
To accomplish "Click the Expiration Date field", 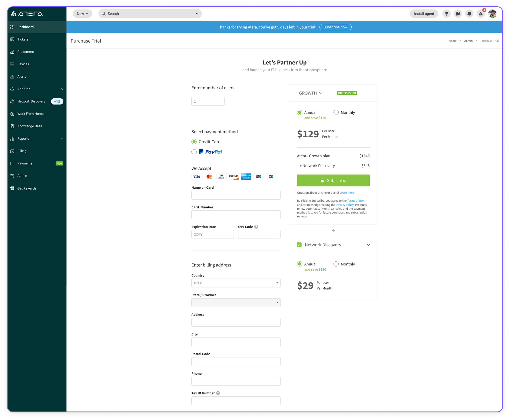I will click(x=212, y=234).
